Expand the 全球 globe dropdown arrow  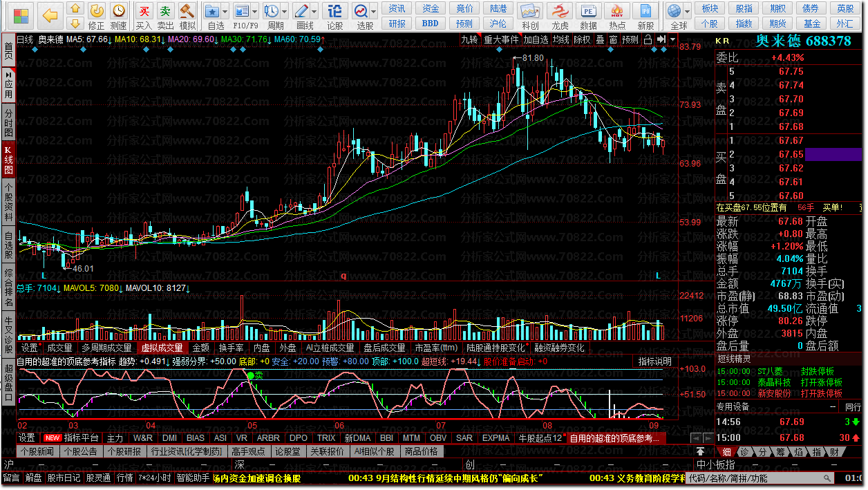(x=688, y=11)
